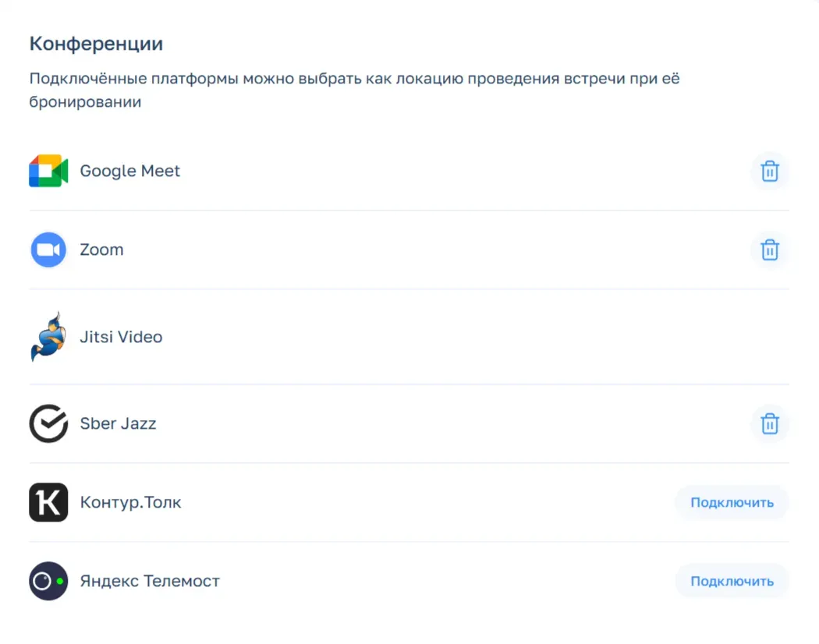Click the phrase 'Подключённые платформы' in description

[x=133, y=80]
